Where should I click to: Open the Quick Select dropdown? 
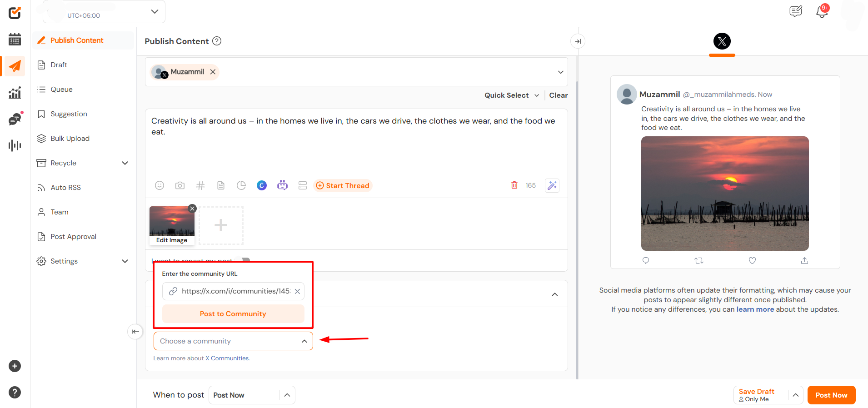512,95
